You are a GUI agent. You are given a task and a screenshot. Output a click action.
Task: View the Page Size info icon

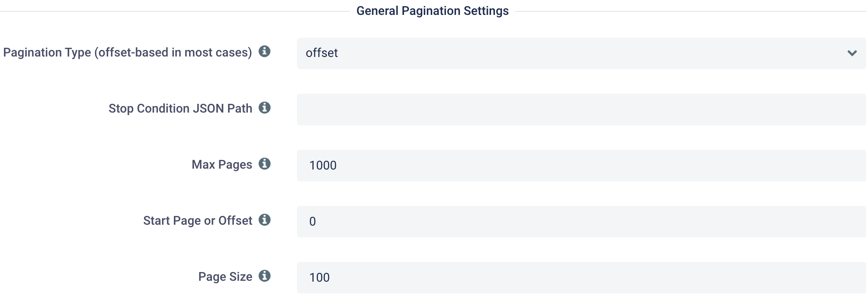click(x=265, y=276)
